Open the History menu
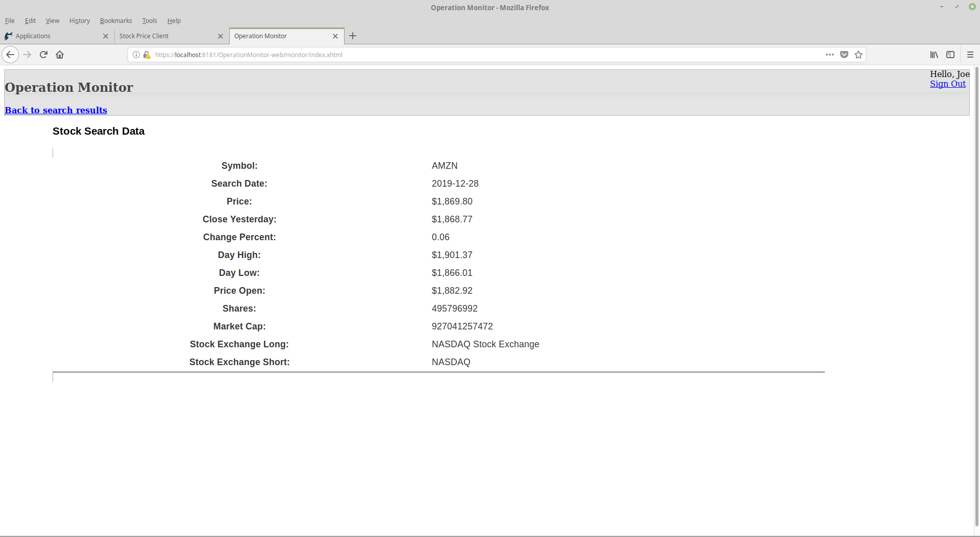The width and height of the screenshot is (980, 537). pos(80,21)
